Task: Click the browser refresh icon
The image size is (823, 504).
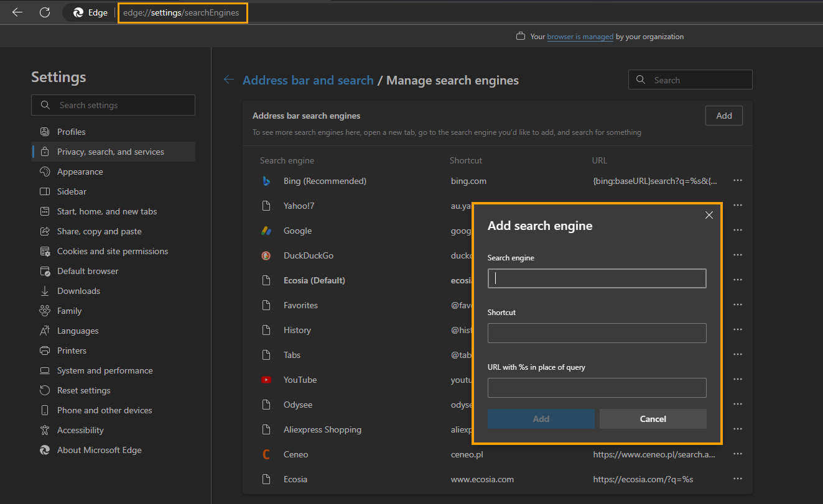Action: pyautogui.click(x=45, y=12)
